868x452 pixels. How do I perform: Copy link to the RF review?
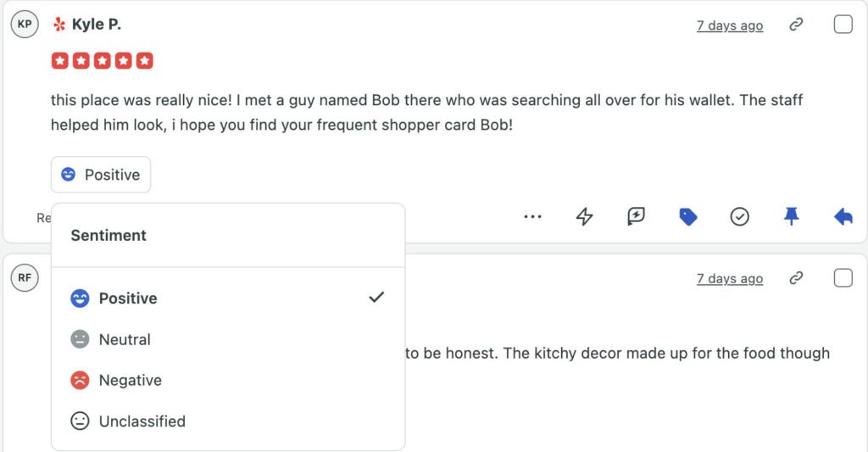(796, 277)
